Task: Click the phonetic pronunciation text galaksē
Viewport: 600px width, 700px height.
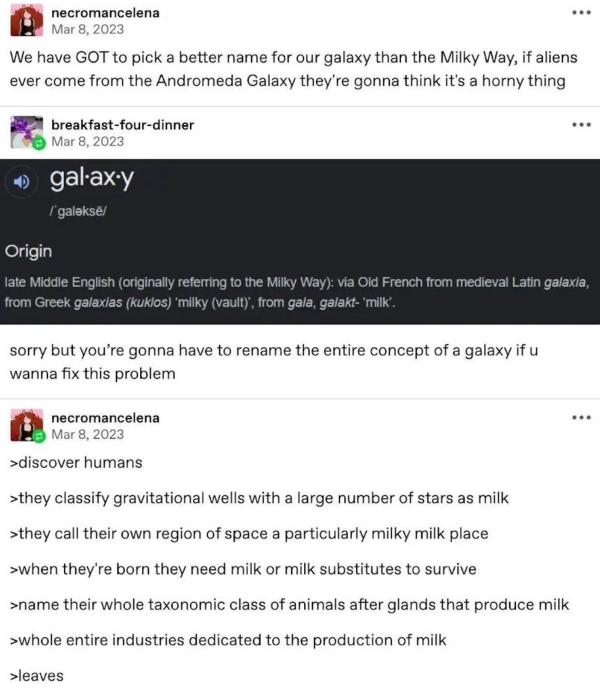Action: 78,211
